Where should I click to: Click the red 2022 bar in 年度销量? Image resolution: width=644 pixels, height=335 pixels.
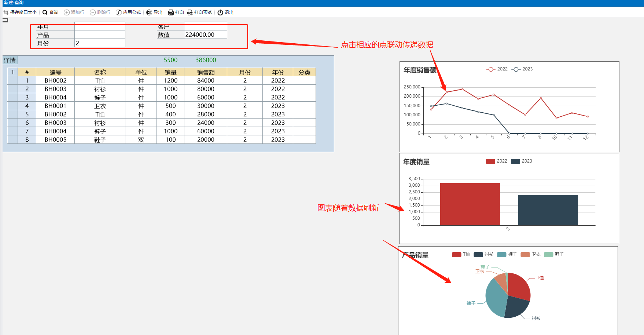click(470, 204)
